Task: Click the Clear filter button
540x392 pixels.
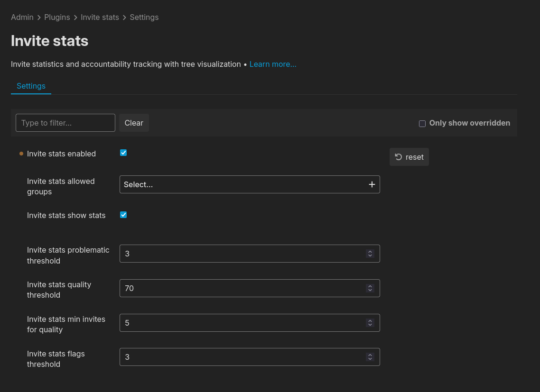Action: coord(134,123)
